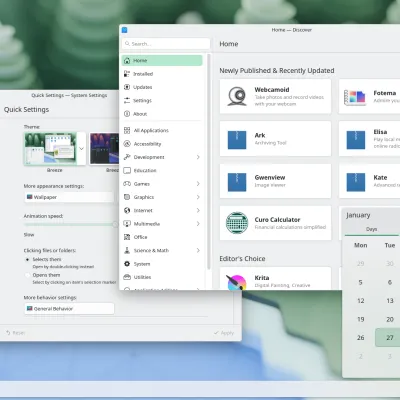The width and height of the screenshot is (400, 400).
Task: Click the Reset button in Quick Settings
Action: [x=16, y=333]
